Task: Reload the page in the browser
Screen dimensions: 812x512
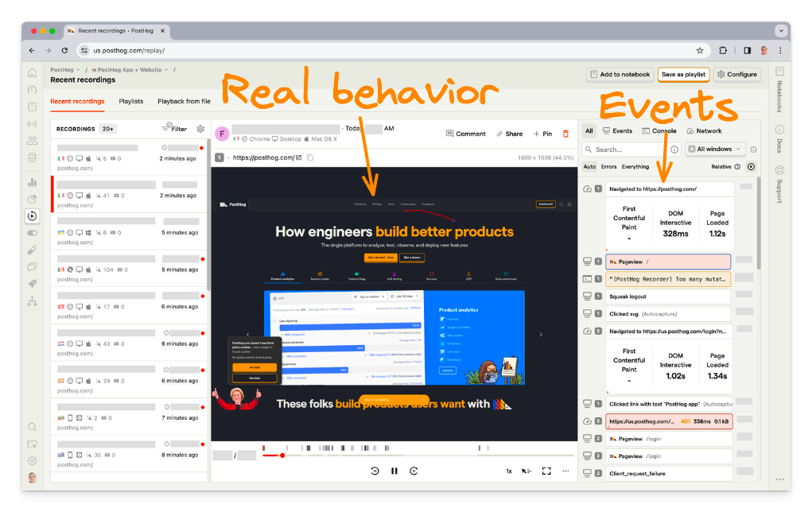Action: coord(64,50)
